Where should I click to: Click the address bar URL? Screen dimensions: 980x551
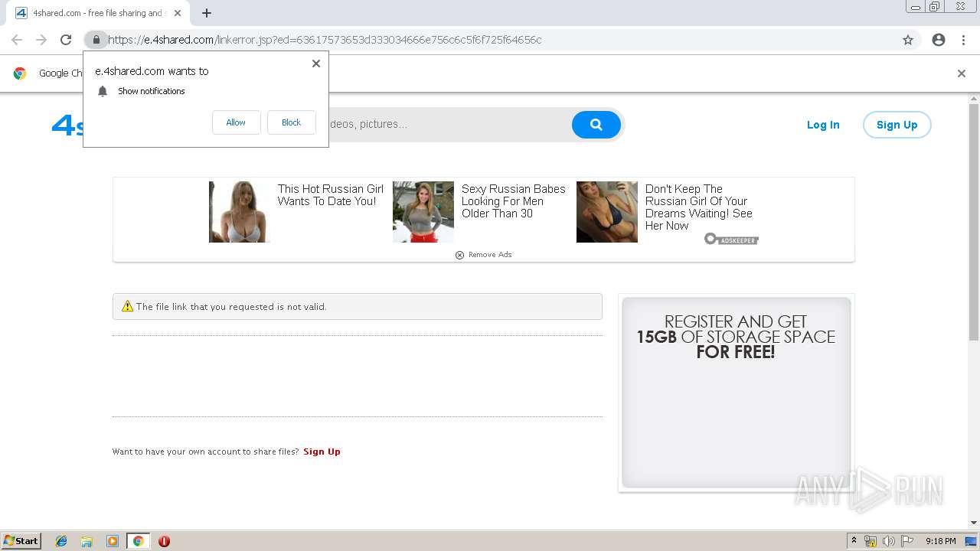pos(325,40)
